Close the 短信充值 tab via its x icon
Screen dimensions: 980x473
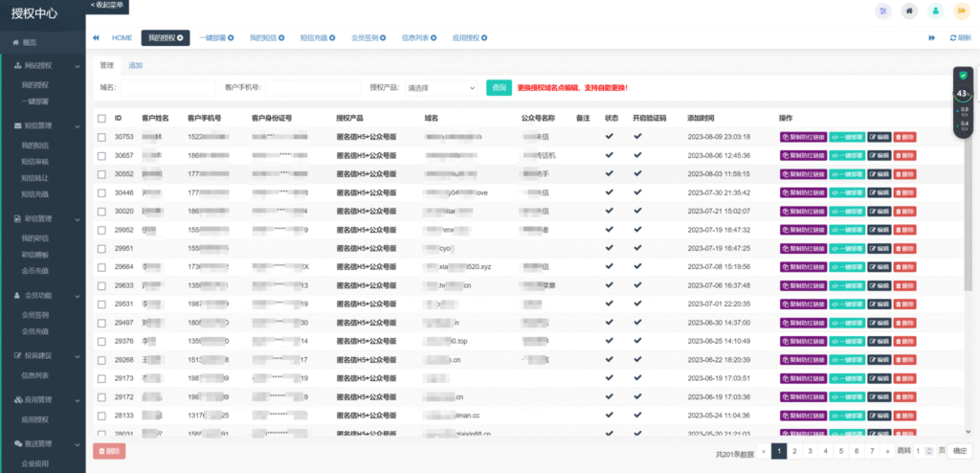tap(332, 37)
